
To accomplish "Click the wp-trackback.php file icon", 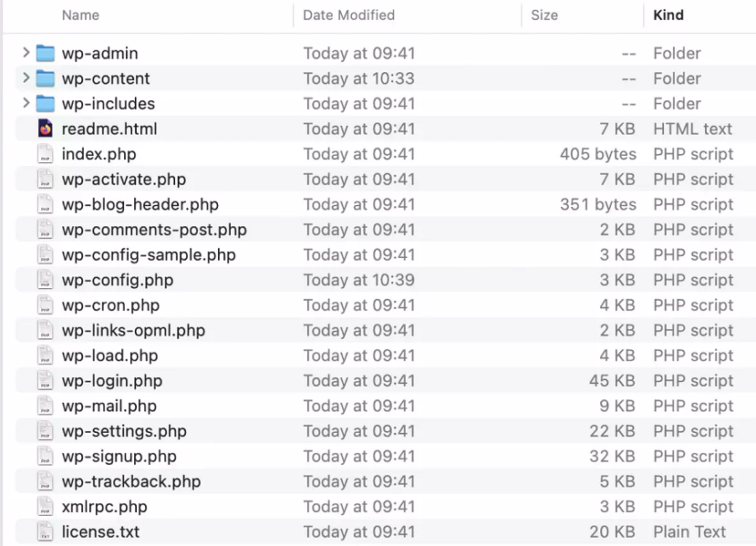I will 46,481.
